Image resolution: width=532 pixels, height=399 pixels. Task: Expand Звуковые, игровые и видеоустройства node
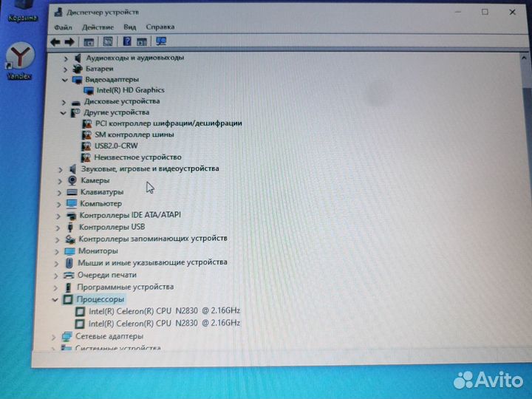(61, 169)
